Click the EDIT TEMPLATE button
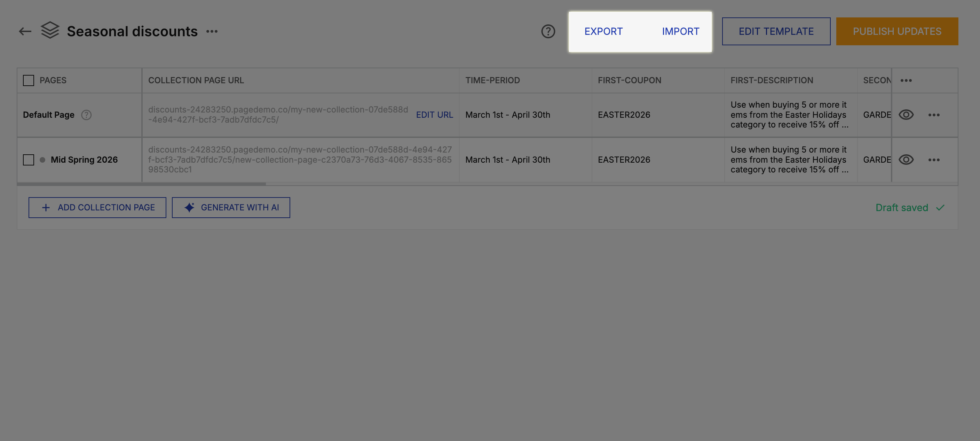Screen dimensions: 980x441 (x=775, y=31)
